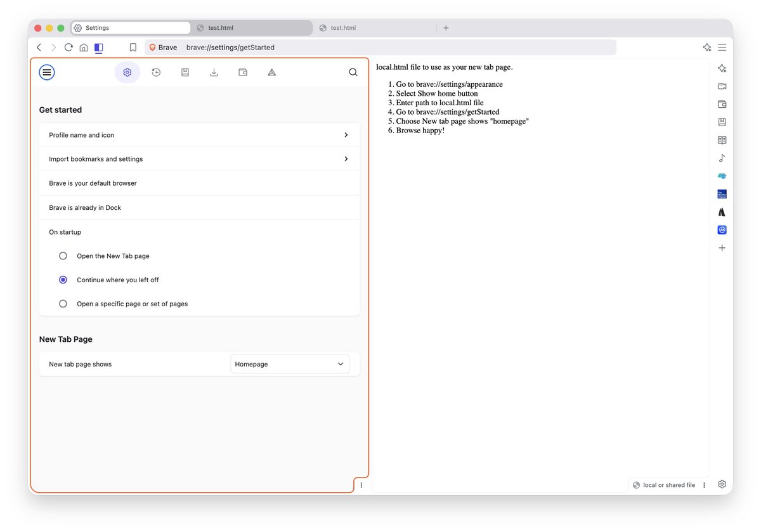Open the black peaks logo sidebar shortcut
Viewport: 761px width, 532px height.
point(722,212)
